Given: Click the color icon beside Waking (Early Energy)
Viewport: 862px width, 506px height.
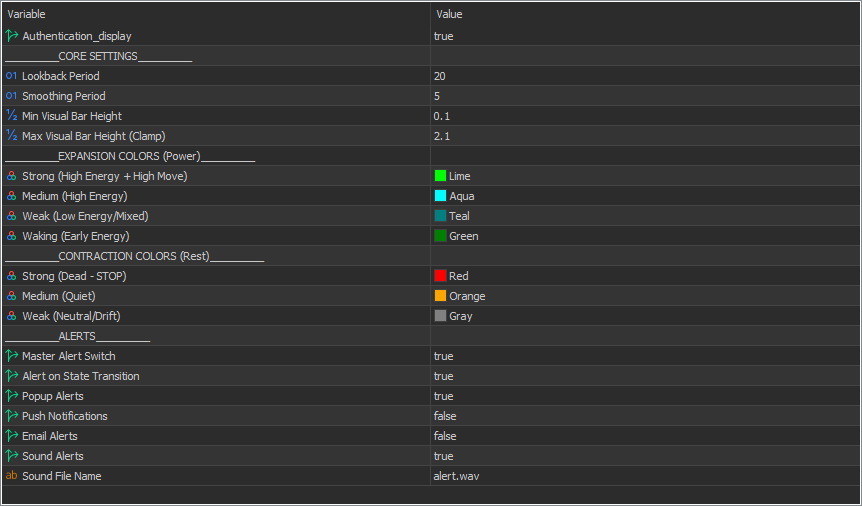Looking at the screenshot, I should [x=12, y=236].
